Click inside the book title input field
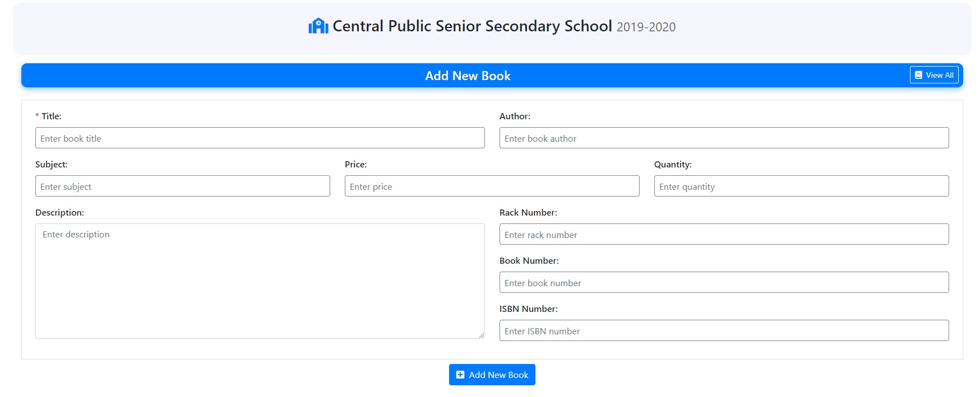 point(260,137)
